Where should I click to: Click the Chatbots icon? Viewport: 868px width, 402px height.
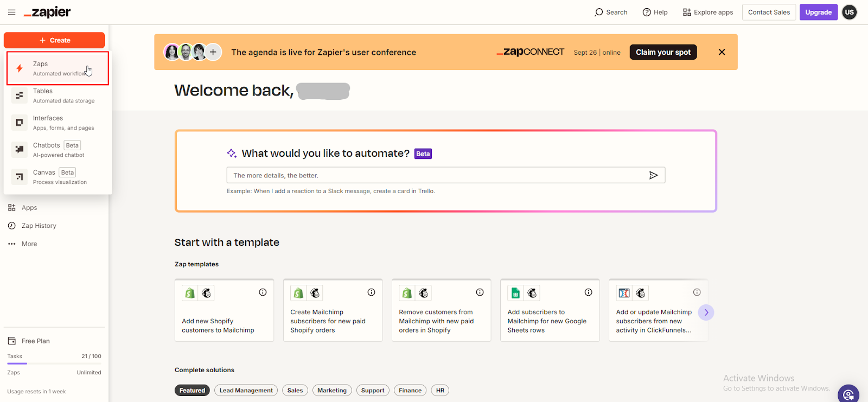(20, 150)
